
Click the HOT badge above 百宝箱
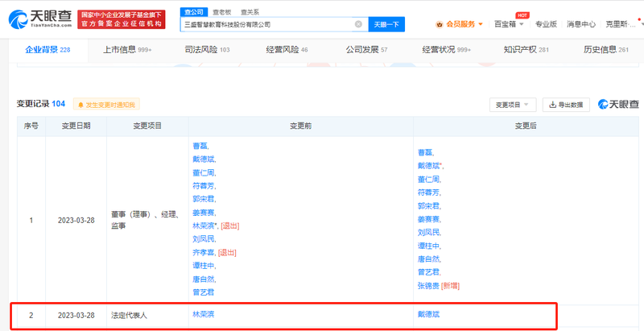(x=522, y=14)
